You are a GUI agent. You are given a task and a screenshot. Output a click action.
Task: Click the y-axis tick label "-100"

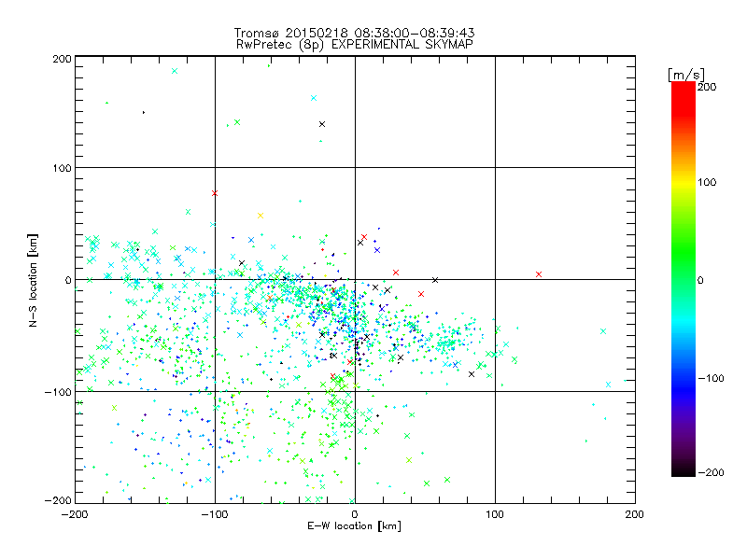[x=58, y=392]
